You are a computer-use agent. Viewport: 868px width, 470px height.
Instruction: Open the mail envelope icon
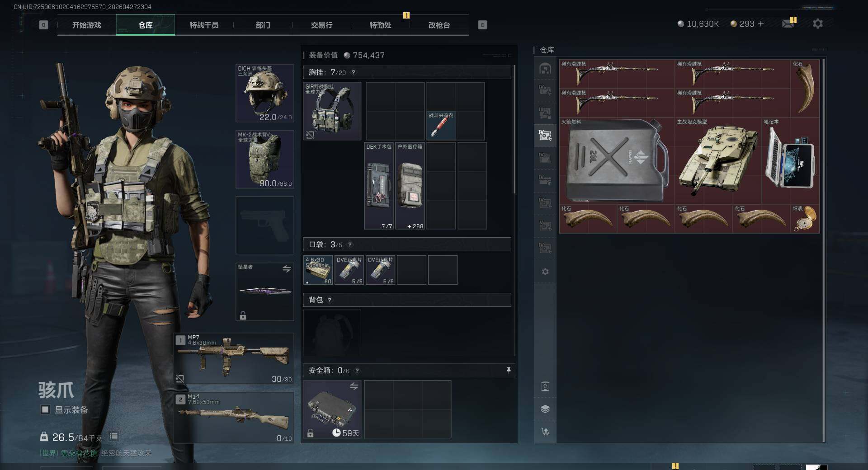[x=788, y=23]
